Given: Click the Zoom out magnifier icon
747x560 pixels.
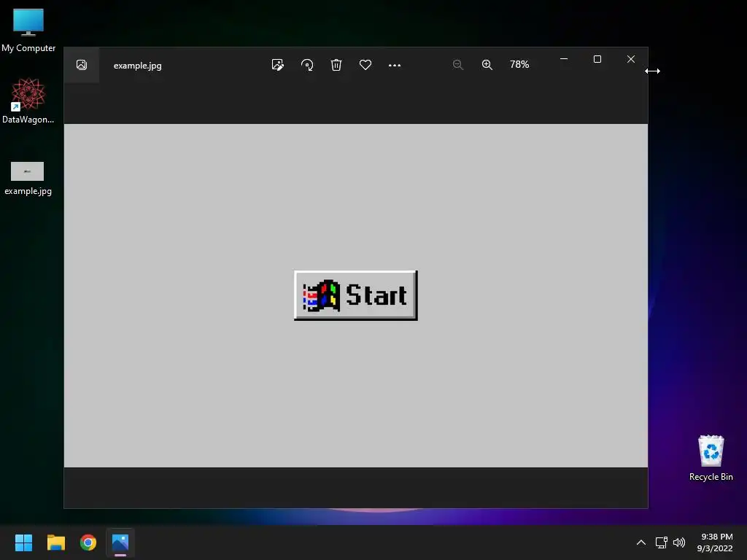Looking at the screenshot, I should pyautogui.click(x=458, y=65).
